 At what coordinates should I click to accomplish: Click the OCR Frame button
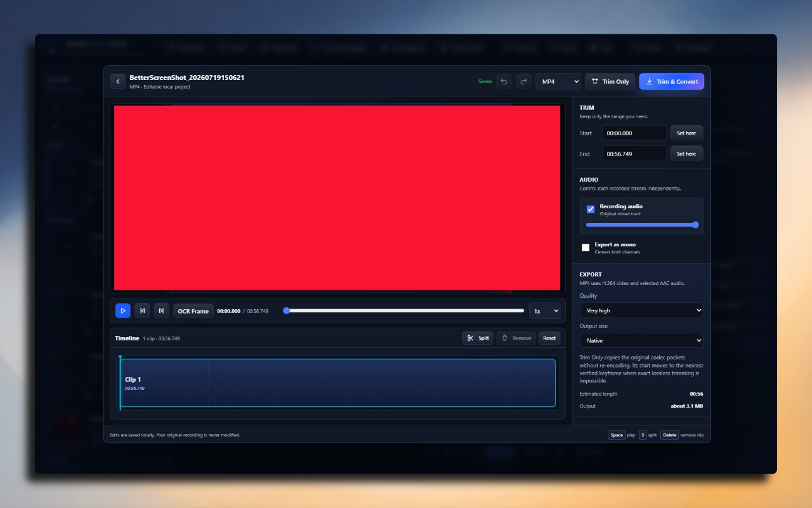pyautogui.click(x=193, y=311)
